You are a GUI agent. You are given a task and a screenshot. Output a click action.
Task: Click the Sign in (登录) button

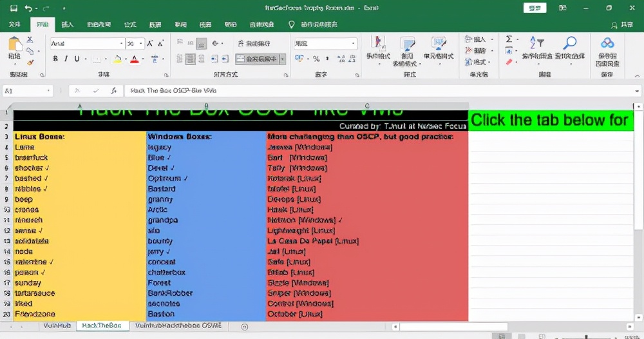click(535, 8)
